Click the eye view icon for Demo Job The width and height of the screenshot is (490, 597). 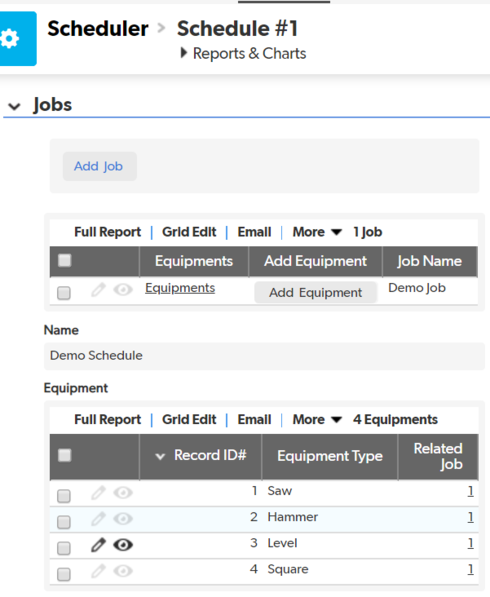point(123,290)
